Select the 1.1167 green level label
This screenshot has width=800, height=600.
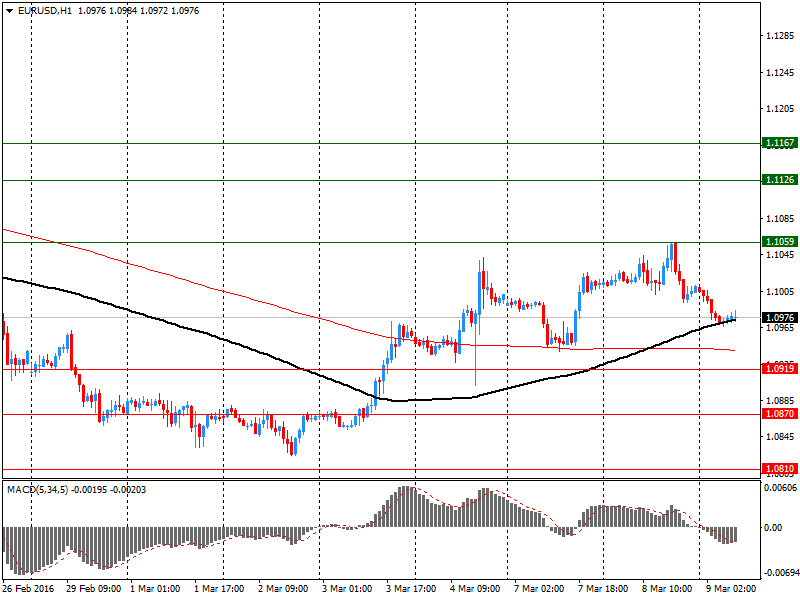(x=780, y=143)
